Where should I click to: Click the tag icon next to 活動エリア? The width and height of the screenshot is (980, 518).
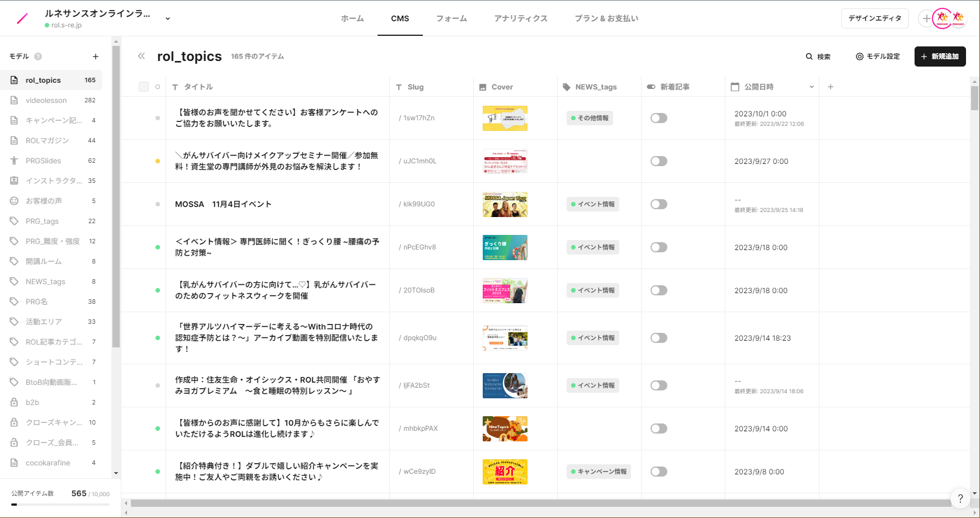coord(14,322)
